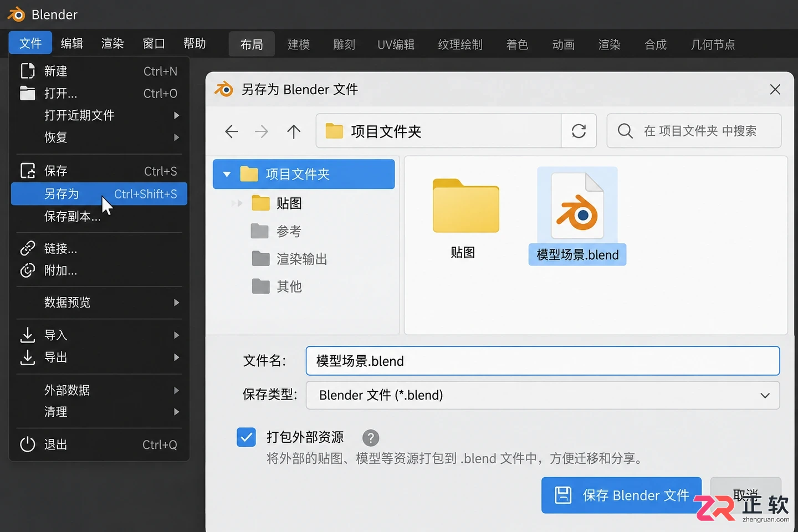Refresh the folder listing

click(x=579, y=131)
